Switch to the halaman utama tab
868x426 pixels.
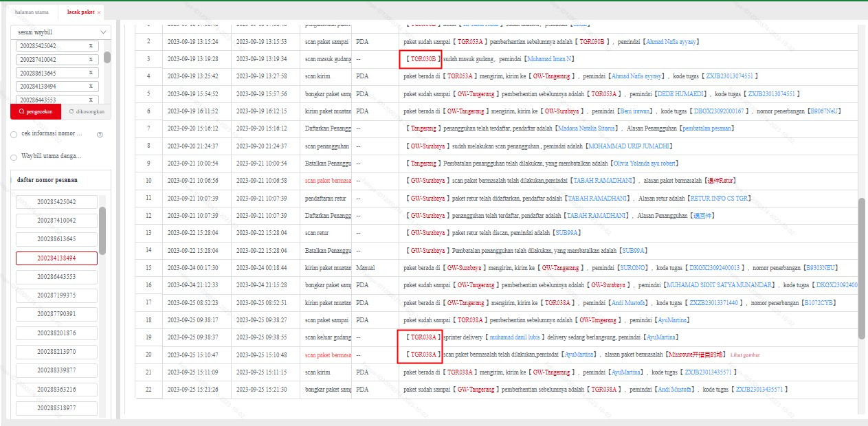[x=32, y=12]
